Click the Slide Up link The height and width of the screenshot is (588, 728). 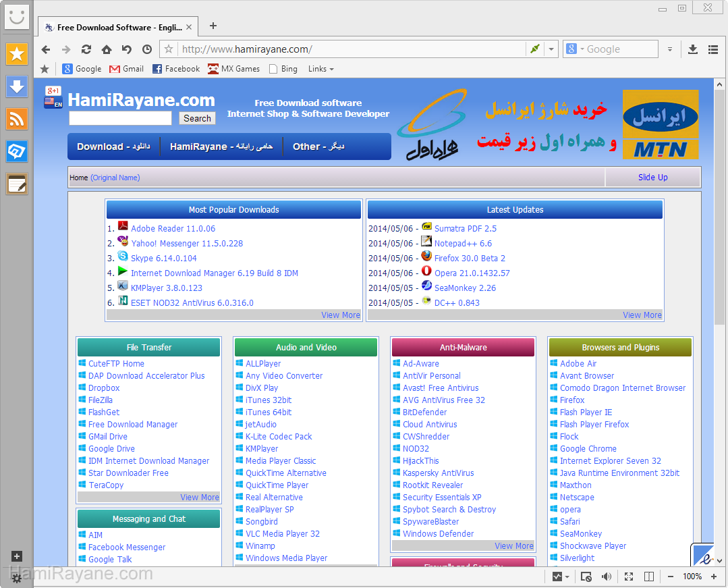tap(653, 178)
